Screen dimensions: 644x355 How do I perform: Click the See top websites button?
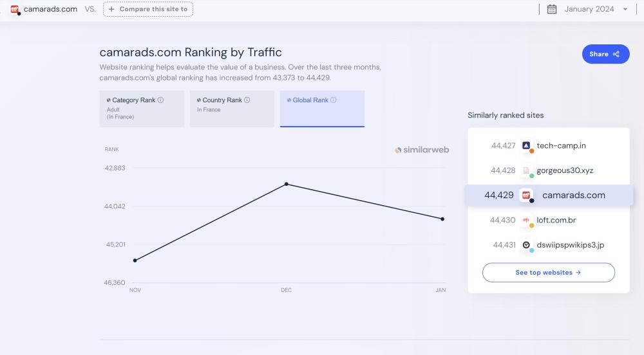click(548, 273)
